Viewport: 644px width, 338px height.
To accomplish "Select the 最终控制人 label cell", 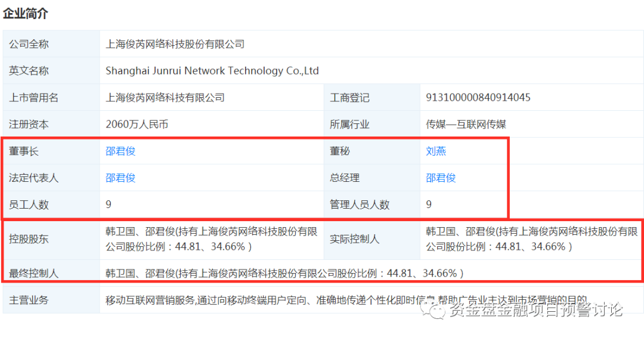I will (x=51, y=273).
